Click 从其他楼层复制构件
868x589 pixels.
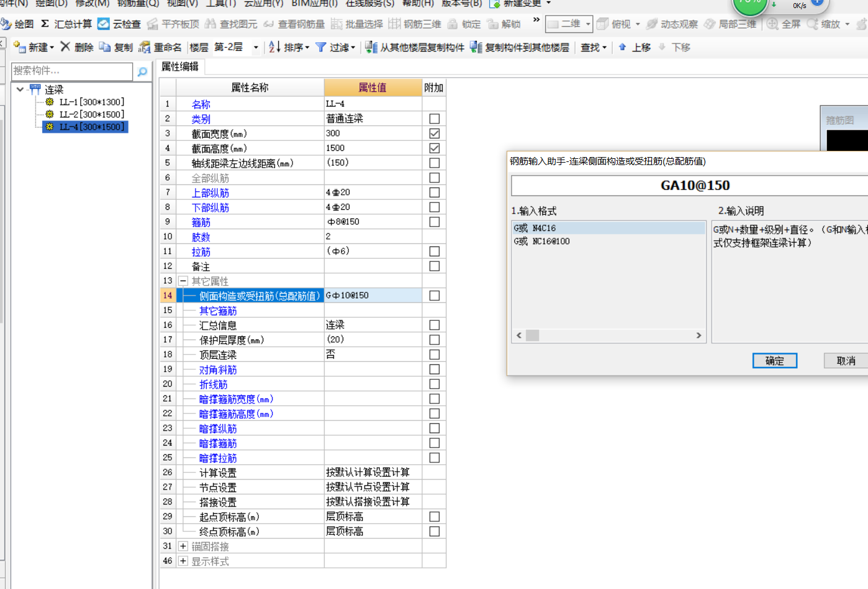click(x=415, y=47)
